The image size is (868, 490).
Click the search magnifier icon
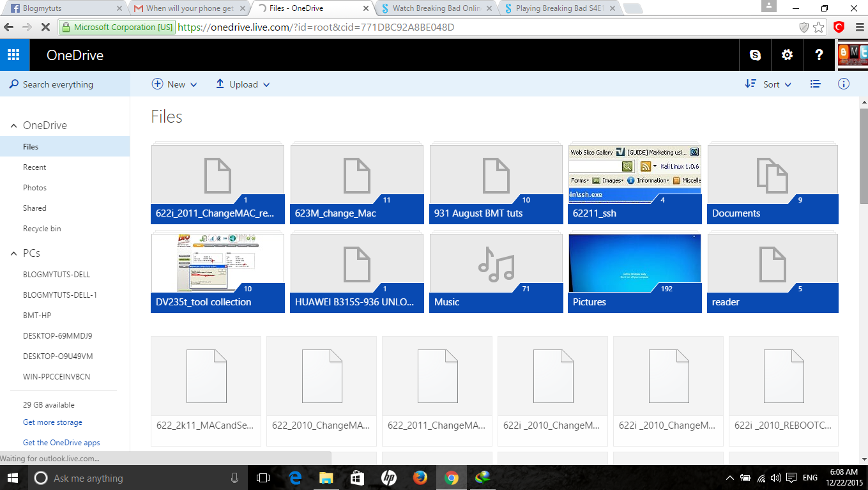14,84
